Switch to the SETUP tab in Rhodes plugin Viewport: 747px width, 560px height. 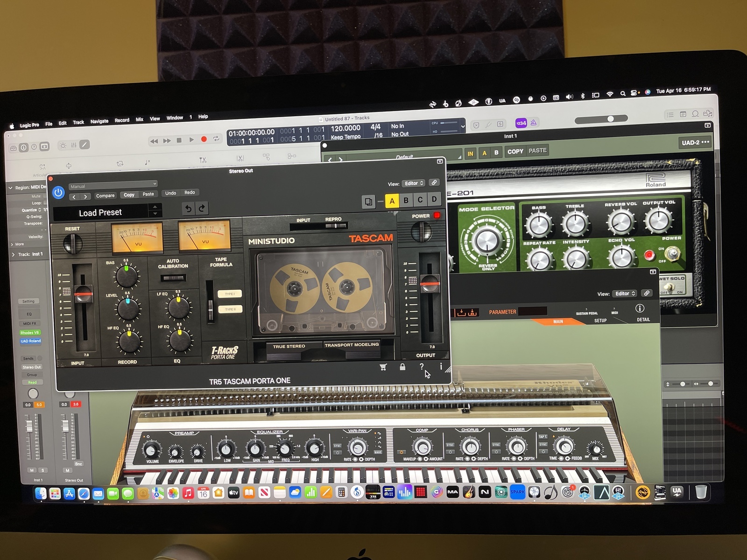[600, 321]
